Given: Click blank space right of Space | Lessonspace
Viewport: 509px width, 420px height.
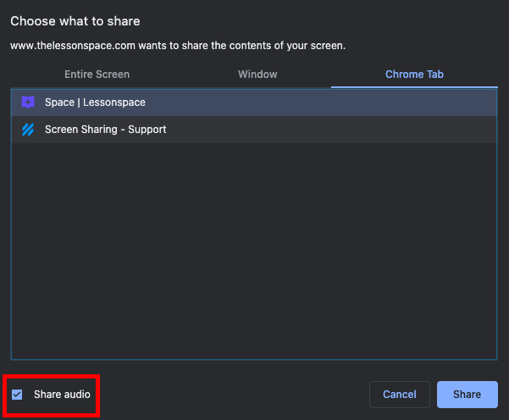Looking at the screenshot, I should pos(339,102).
